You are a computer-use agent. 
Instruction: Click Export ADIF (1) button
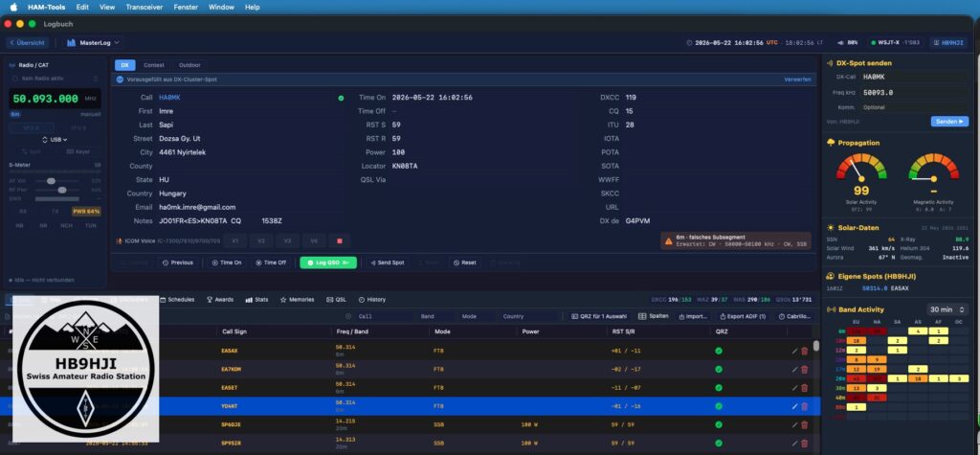743,317
